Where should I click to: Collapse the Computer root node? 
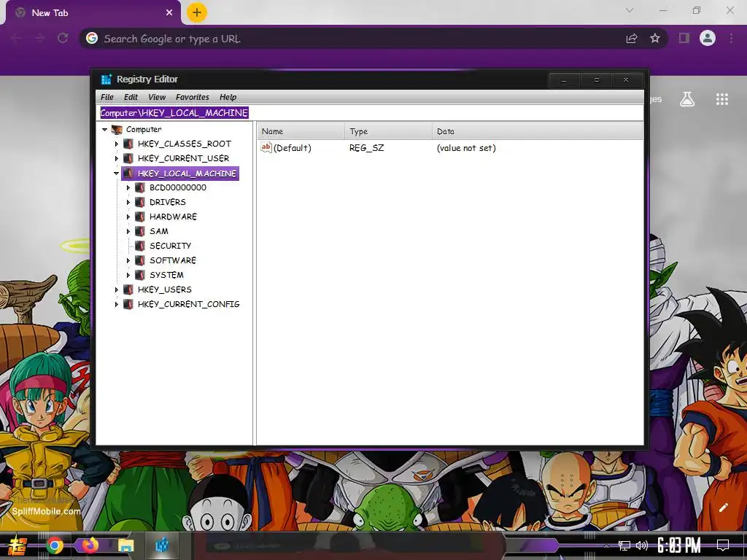point(105,130)
